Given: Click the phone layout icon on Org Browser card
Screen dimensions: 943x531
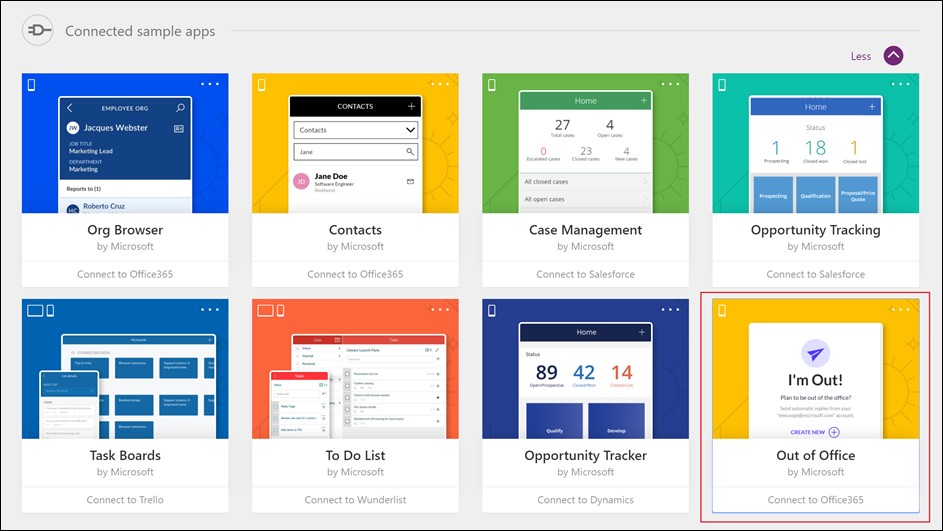Looking at the screenshot, I should coord(31,85).
